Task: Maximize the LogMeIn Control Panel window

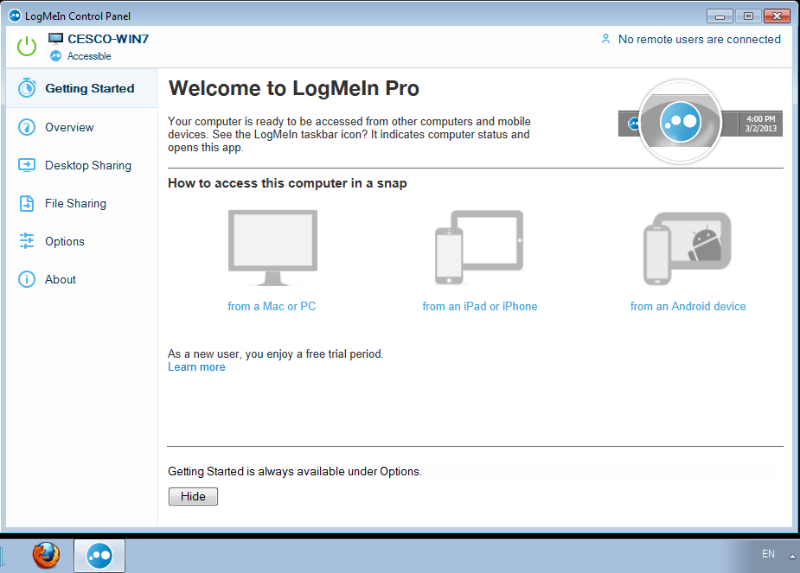Action: click(x=748, y=16)
